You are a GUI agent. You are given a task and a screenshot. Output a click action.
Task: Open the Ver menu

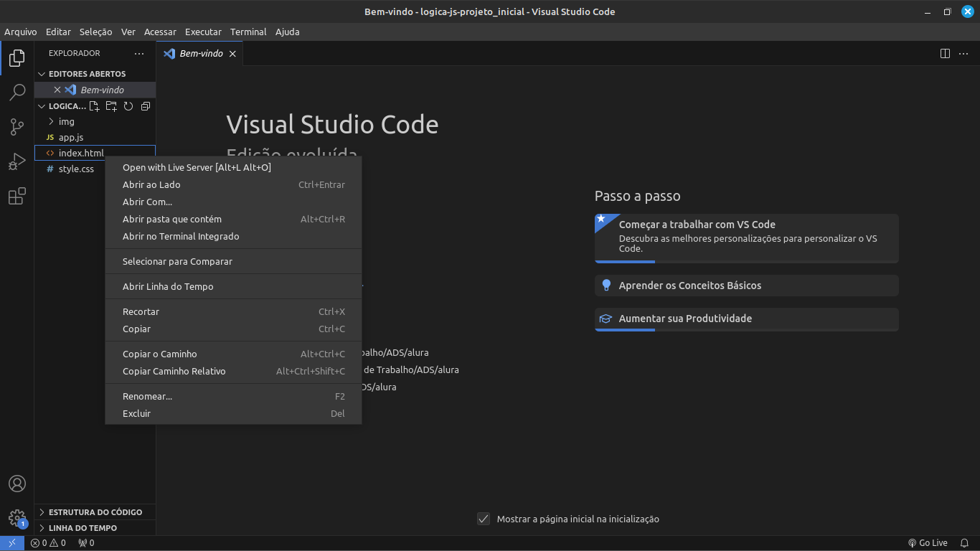pyautogui.click(x=128, y=32)
